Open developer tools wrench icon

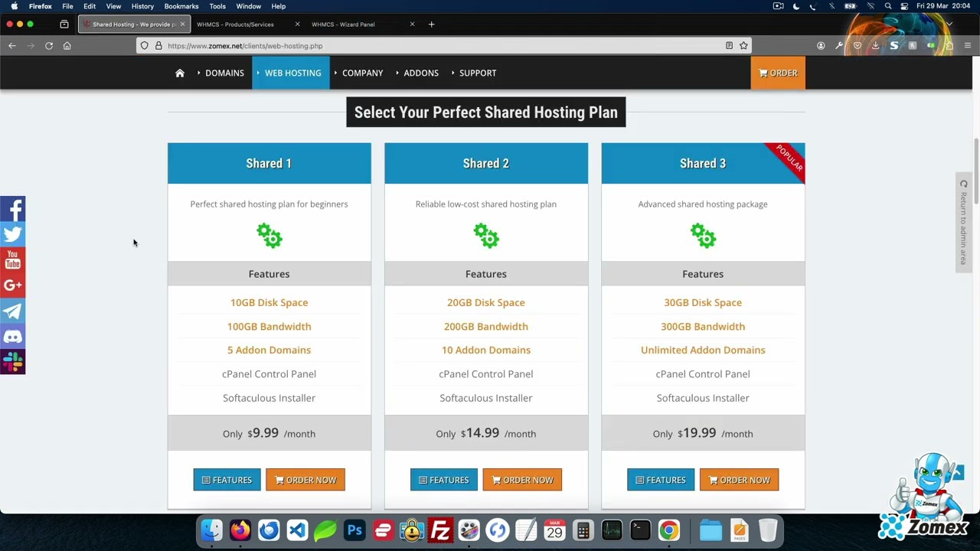[839, 46]
